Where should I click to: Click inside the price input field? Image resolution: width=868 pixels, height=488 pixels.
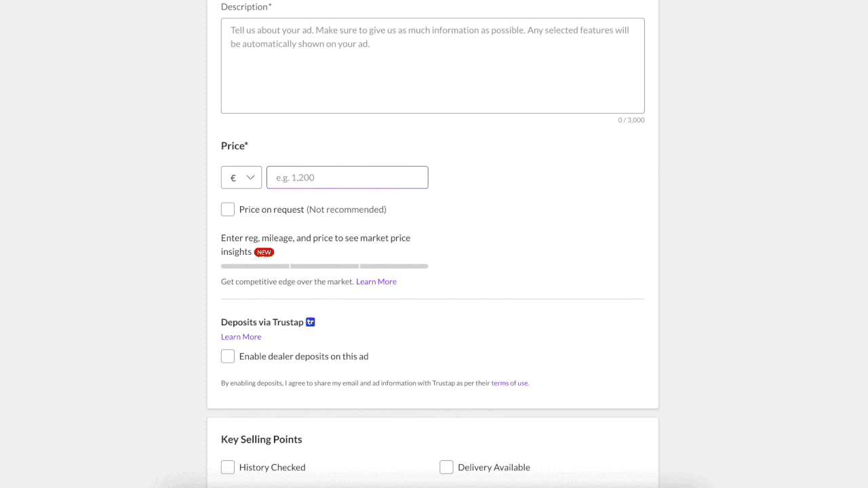[x=347, y=178]
